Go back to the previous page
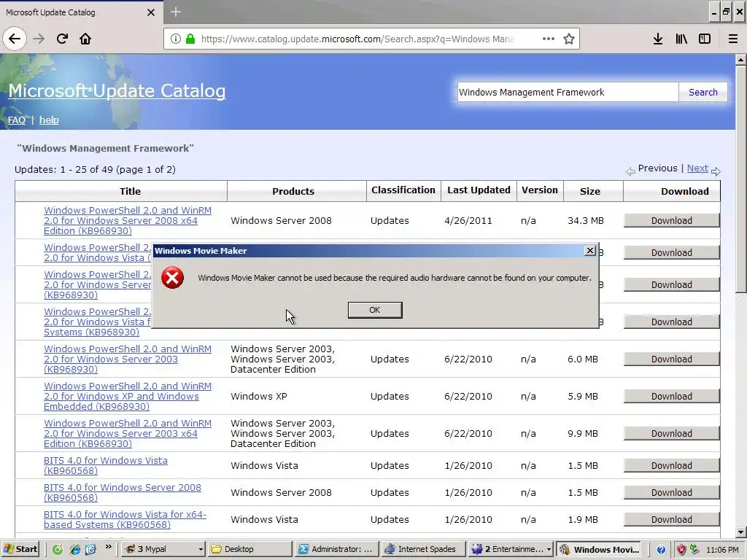Viewport: 747px width, 560px height. point(15,39)
